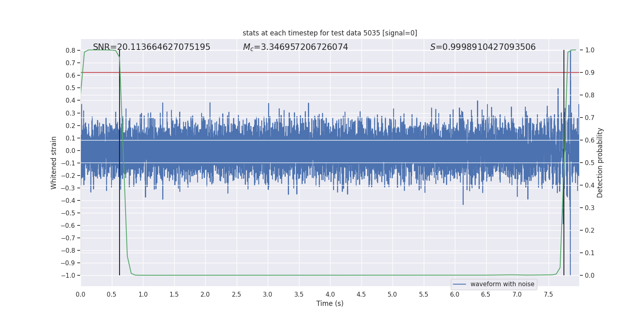This screenshot has width=644, height=322.
Task: Click the 4.0 tick label on time axis
Action: tap(330, 295)
